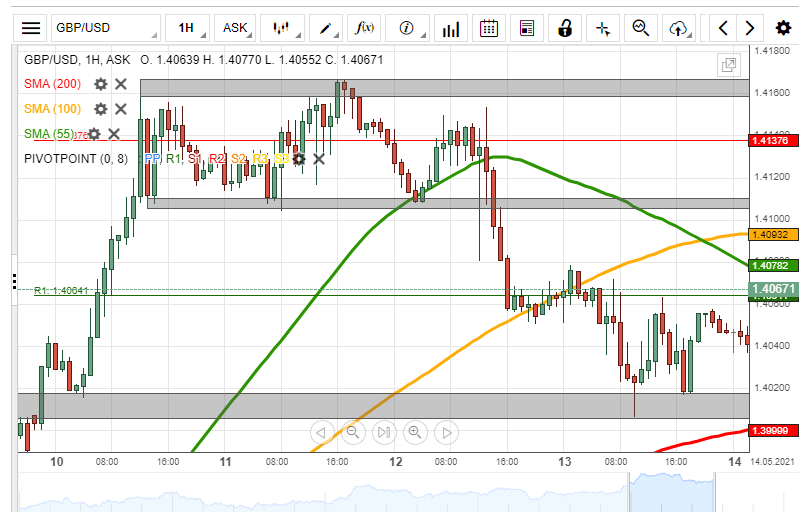Select the pencil drawing tool
811x524 pixels.
[x=326, y=28]
